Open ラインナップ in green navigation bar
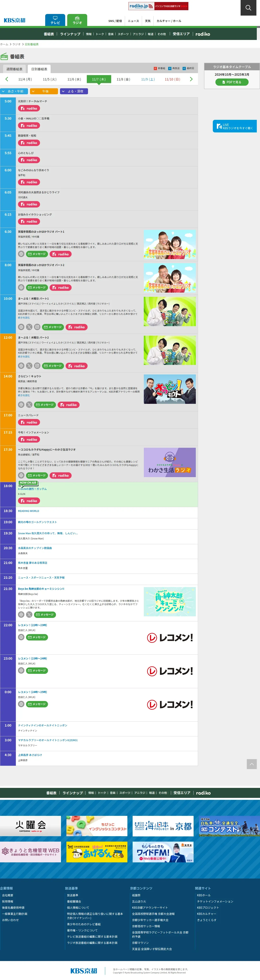Image resolution: width=260 pixels, height=980 pixels. pyautogui.click(x=70, y=34)
